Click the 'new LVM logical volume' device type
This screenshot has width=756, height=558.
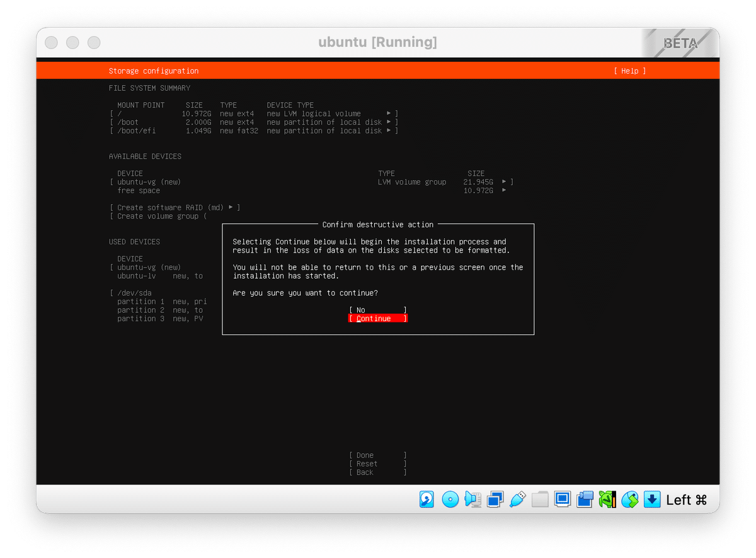(314, 114)
